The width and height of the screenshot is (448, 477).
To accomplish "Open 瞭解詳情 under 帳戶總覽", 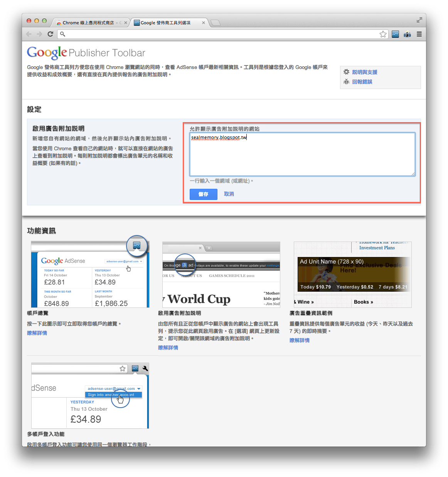I will [37, 333].
